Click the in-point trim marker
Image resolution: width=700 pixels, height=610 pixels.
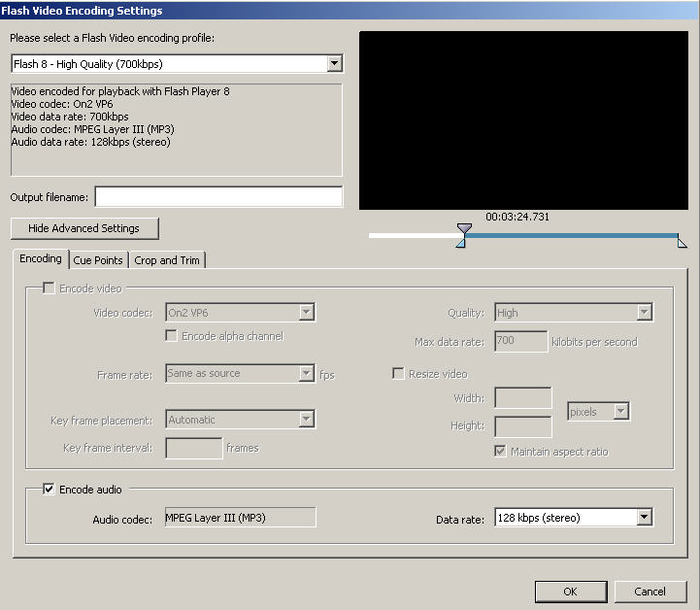click(461, 243)
